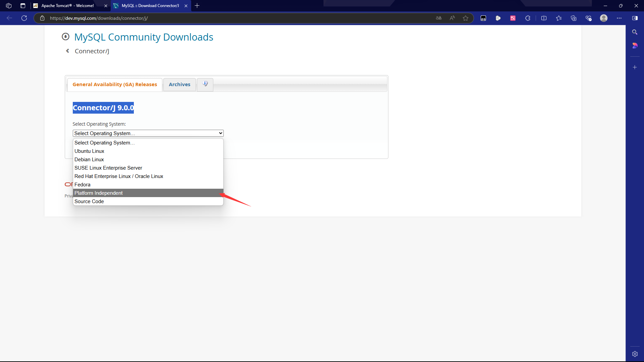Viewport: 644px width, 362px height.
Task: Activate the MySQL Download Connector/J browser tab
Action: (x=150, y=6)
